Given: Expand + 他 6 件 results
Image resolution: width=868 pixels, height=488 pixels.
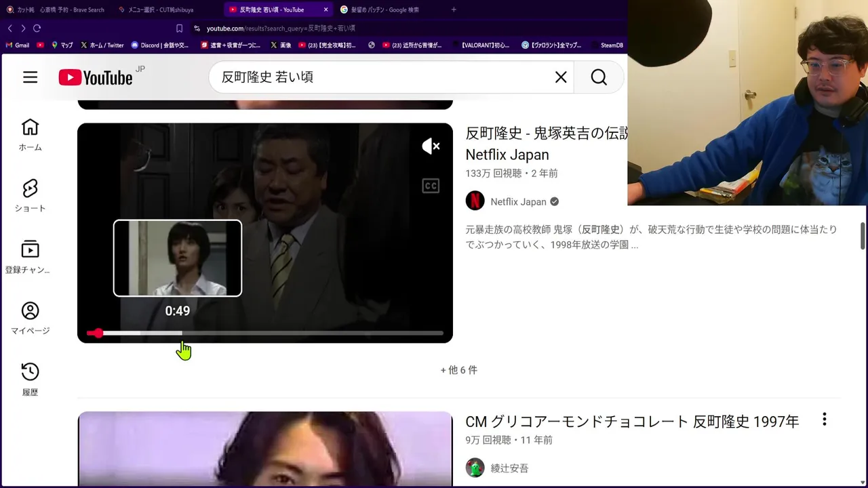Looking at the screenshot, I should pos(459,370).
